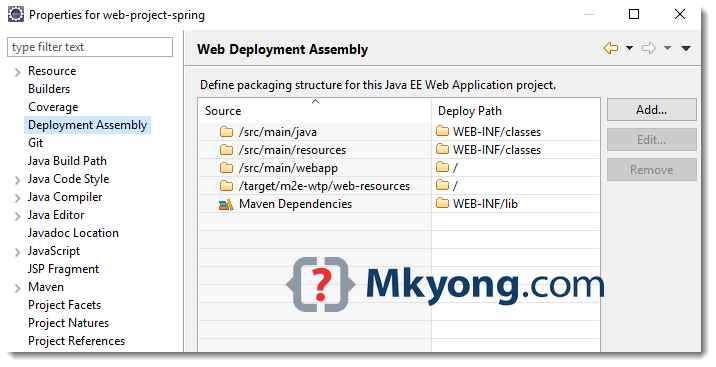Expand the JavaScript node

point(17,252)
